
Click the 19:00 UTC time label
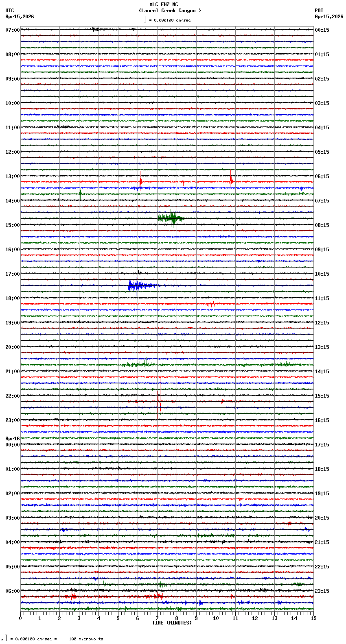[13, 323]
